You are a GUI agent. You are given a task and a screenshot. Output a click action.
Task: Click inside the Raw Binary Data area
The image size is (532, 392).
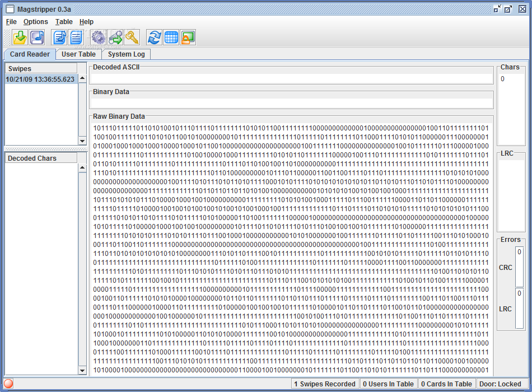tap(291, 249)
